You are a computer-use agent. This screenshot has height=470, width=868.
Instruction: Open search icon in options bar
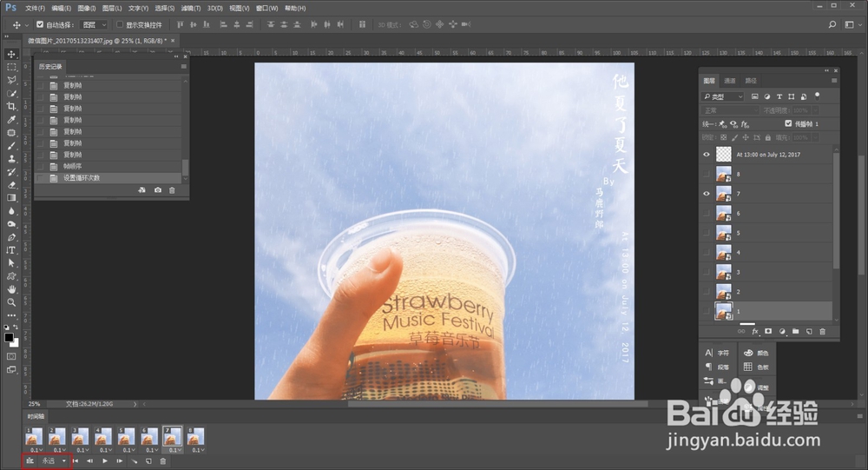pos(832,24)
